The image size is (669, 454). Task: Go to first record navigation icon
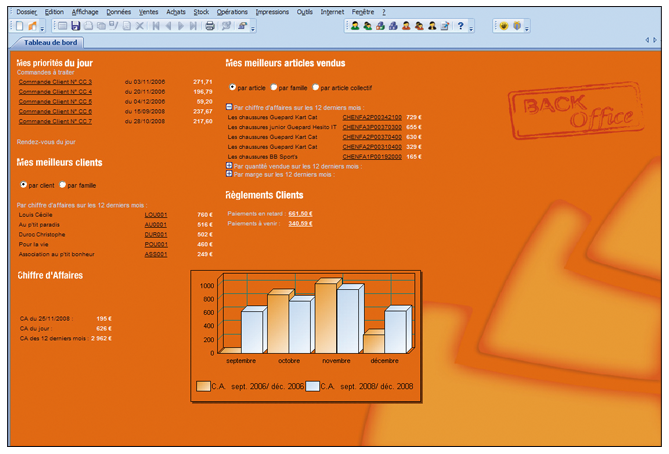click(155, 25)
